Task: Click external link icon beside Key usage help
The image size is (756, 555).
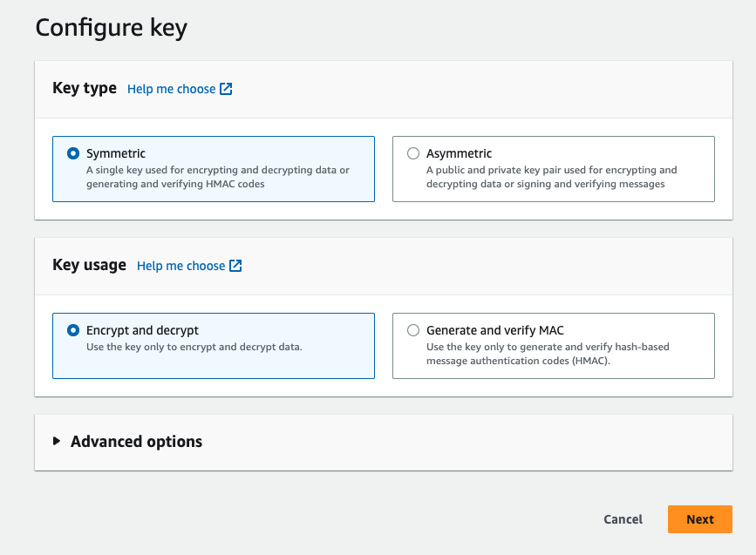Action: tap(235, 266)
